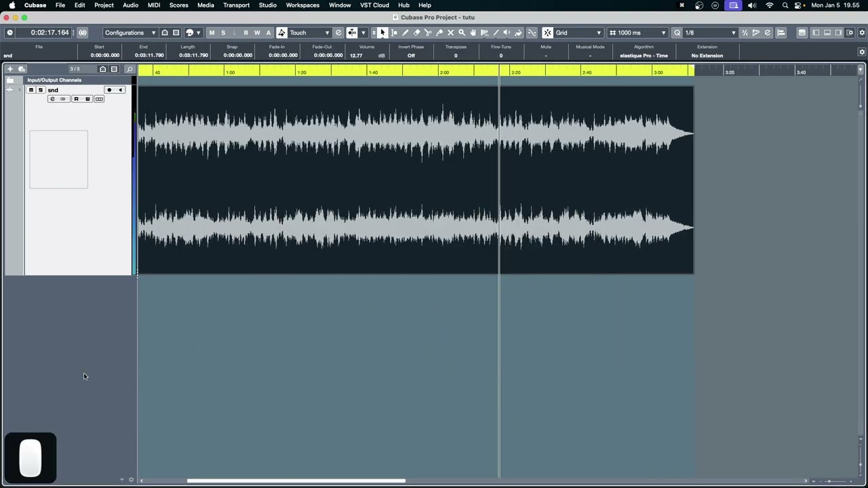
Task: Select the Split scissors tool
Action: pyautogui.click(x=428, y=33)
